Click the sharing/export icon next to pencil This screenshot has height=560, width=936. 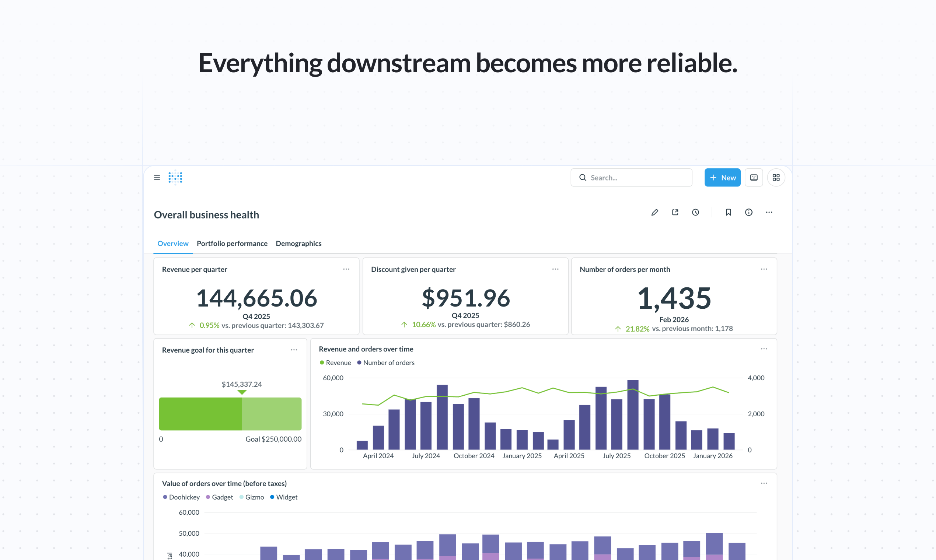675,212
